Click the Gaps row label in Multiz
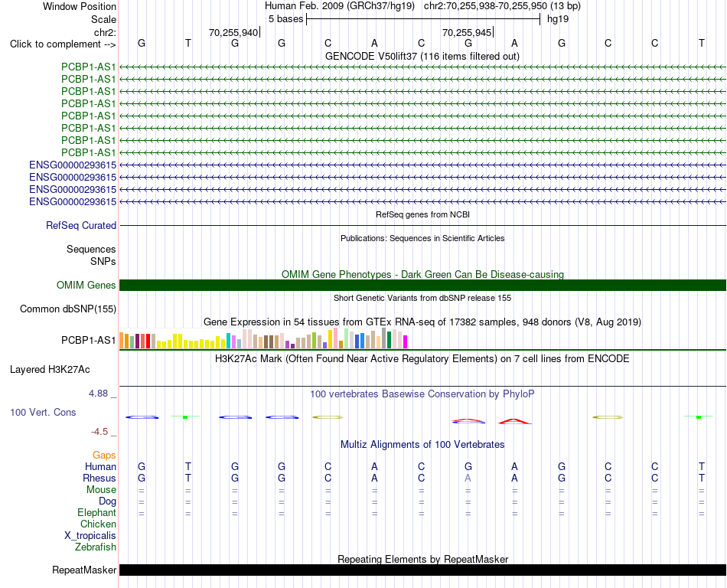 (x=104, y=456)
